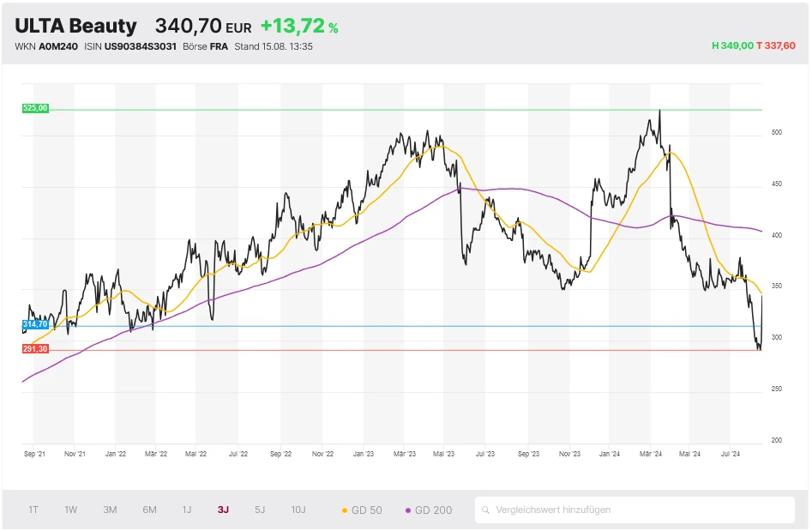Viewport: 812px width, 531px height.
Task: Click the daily high H 349,00 value
Action: pyautogui.click(x=731, y=46)
